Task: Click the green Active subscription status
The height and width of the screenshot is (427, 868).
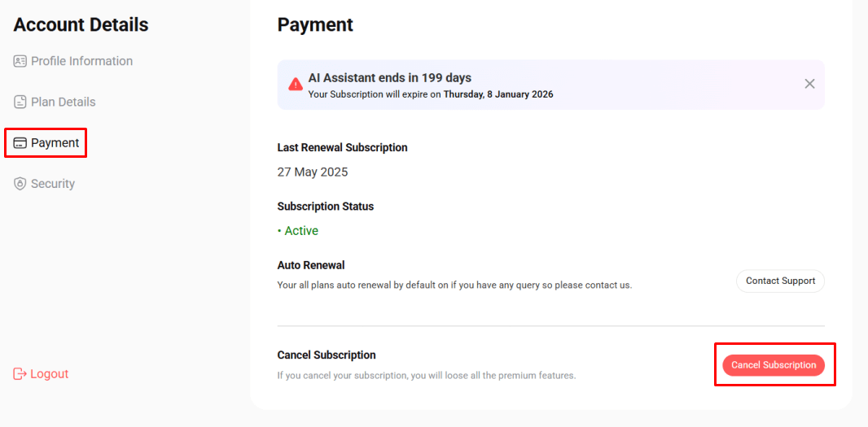Action: pos(298,231)
